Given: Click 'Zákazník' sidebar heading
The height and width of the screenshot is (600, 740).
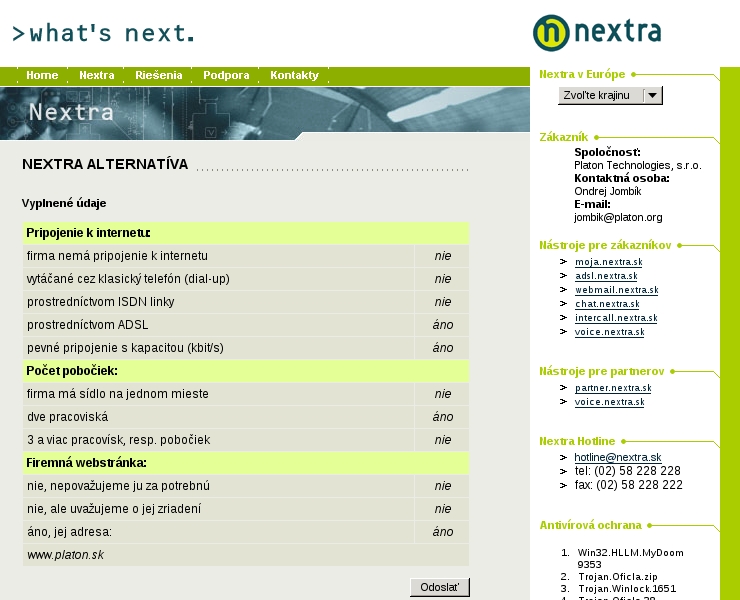Looking at the screenshot, I should [563, 137].
